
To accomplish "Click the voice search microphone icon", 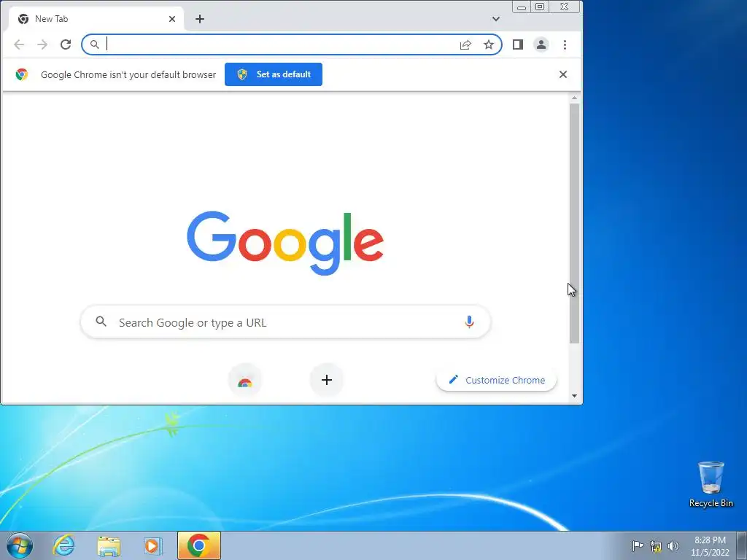I will (x=469, y=322).
